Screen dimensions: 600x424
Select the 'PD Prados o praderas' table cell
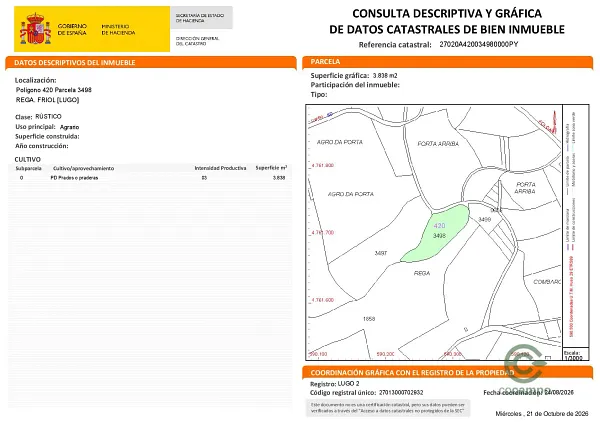pyautogui.click(x=74, y=178)
